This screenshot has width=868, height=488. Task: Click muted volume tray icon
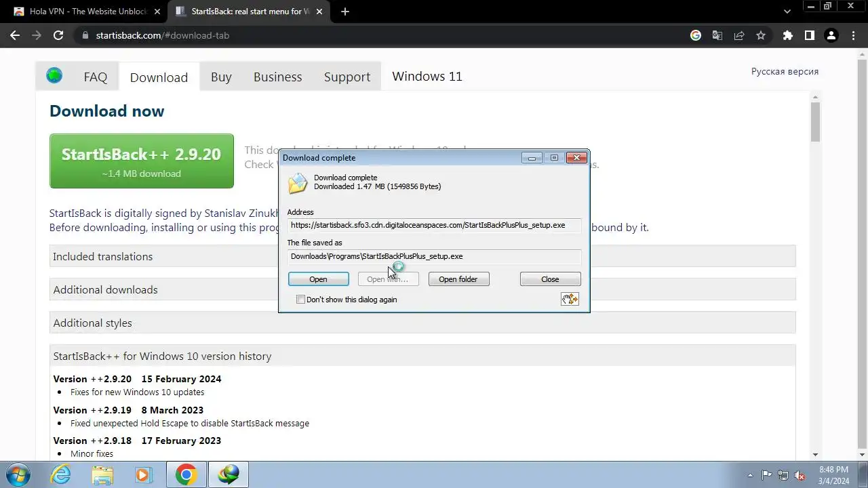800,475
